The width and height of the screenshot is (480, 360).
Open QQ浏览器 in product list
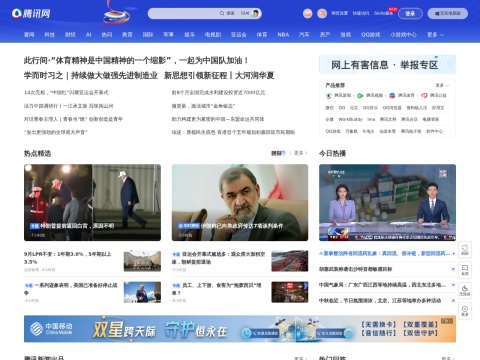[392, 108]
